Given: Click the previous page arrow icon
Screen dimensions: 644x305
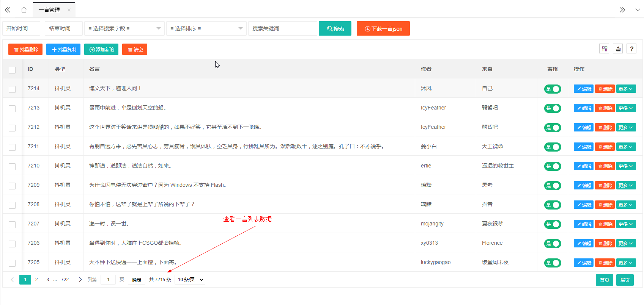Looking at the screenshot, I should point(12,280).
